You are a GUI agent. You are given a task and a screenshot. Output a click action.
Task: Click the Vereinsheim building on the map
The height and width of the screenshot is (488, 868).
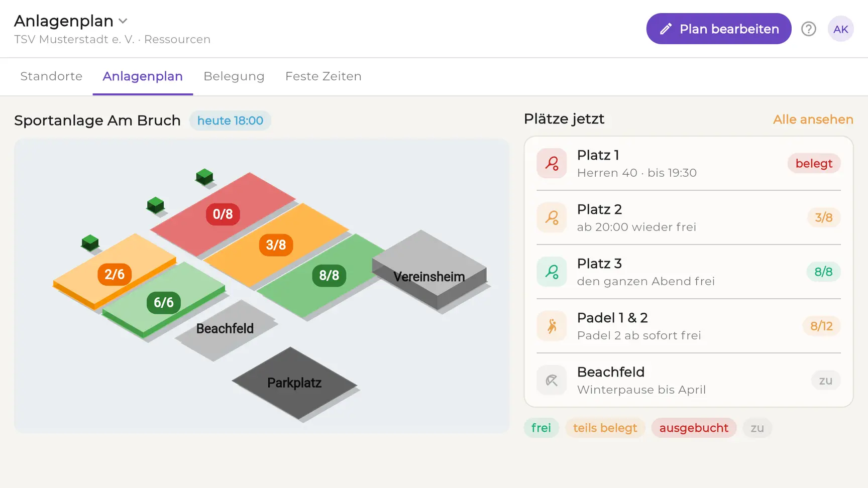[x=429, y=271]
